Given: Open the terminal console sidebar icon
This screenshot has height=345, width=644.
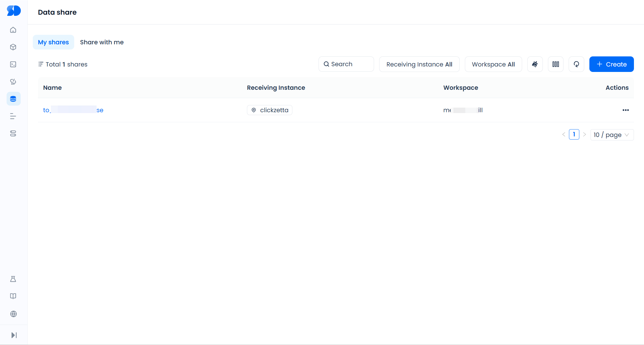Looking at the screenshot, I should pyautogui.click(x=13, y=64).
